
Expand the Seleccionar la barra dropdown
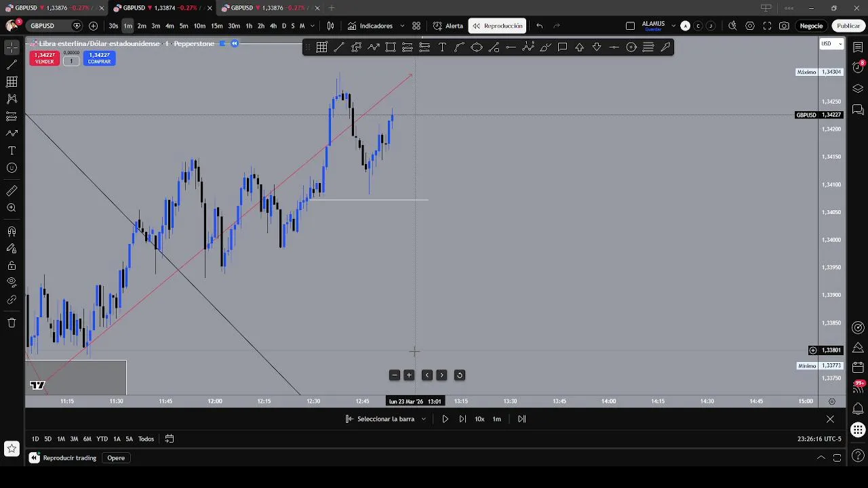tap(424, 419)
